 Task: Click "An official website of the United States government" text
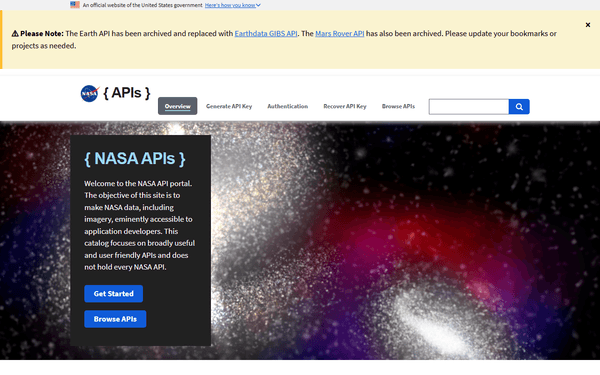(142, 5)
